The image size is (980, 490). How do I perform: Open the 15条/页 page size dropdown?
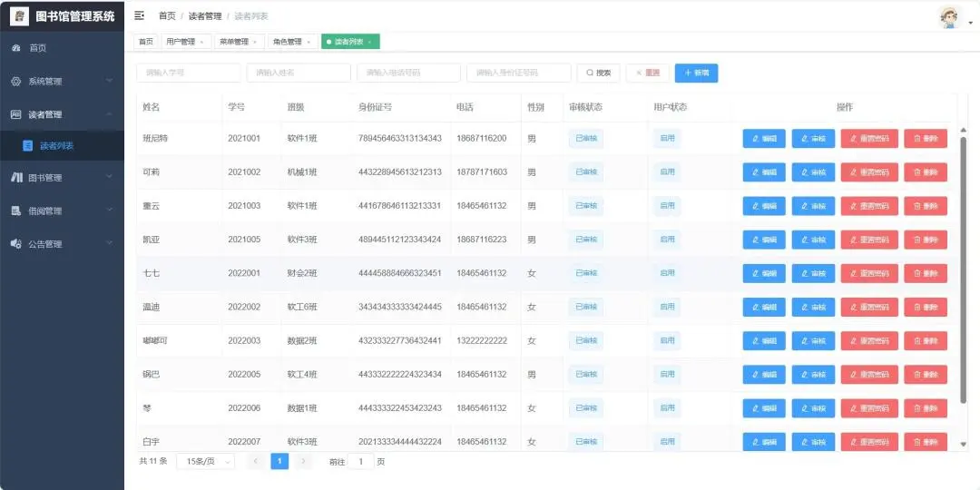coord(206,461)
